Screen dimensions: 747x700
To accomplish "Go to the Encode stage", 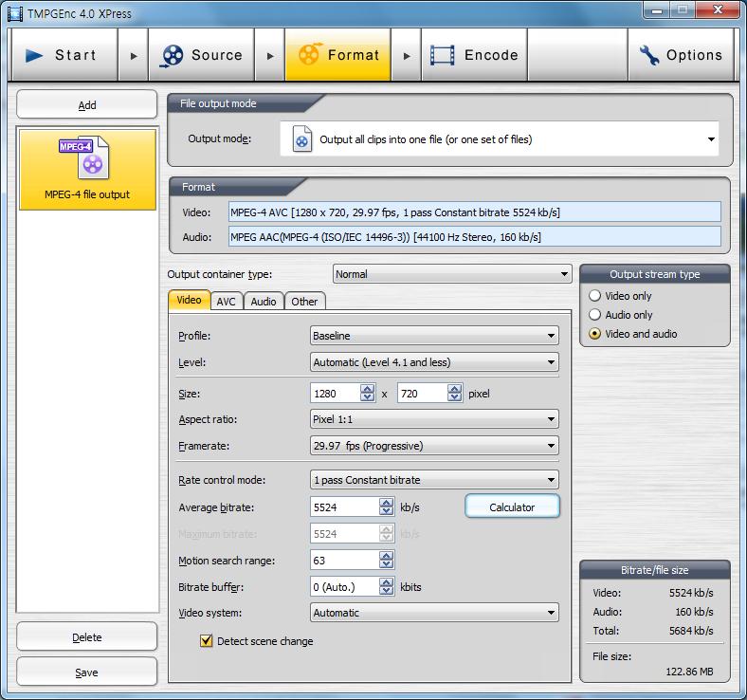I will tap(474, 55).
